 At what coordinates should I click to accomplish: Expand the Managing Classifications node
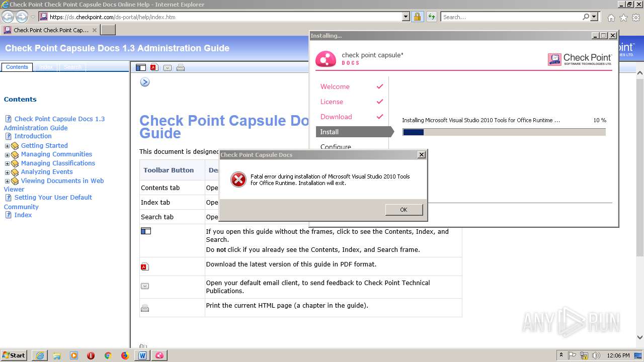click(7, 163)
